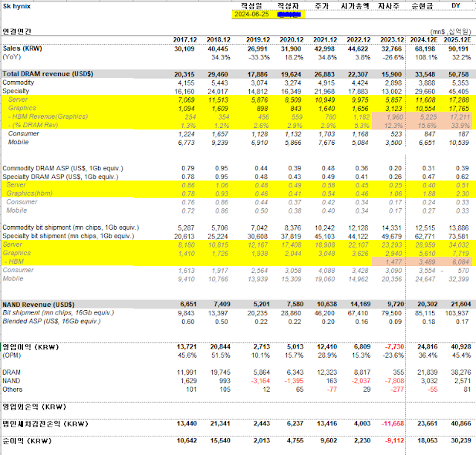Select Specialty revenue value 45,405
476x455 pixels.
pos(458,91)
